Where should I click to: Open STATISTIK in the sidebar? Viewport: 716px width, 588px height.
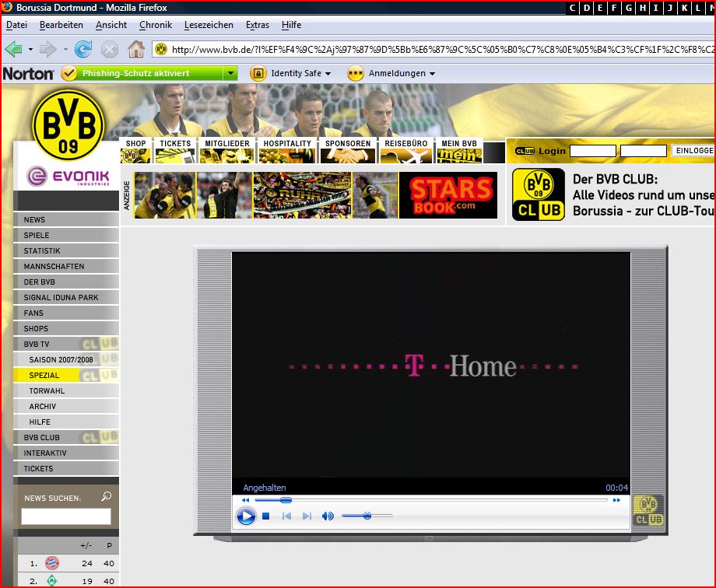(66, 250)
